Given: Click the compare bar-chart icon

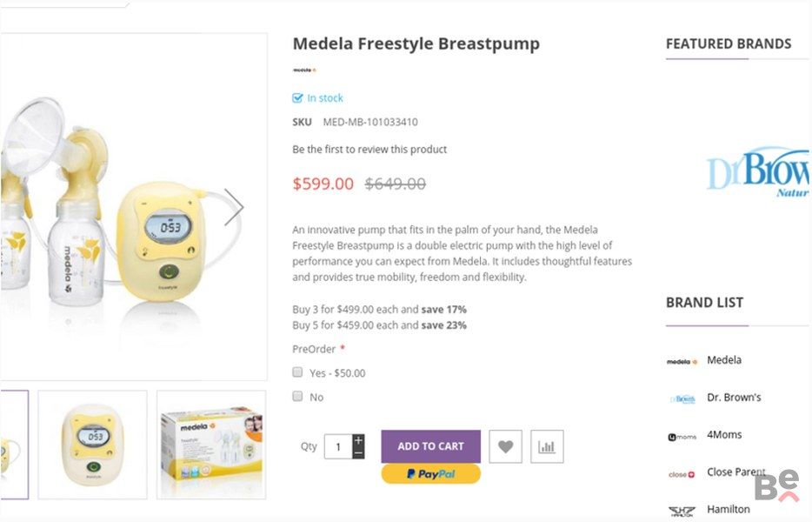Looking at the screenshot, I should [x=547, y=446].
